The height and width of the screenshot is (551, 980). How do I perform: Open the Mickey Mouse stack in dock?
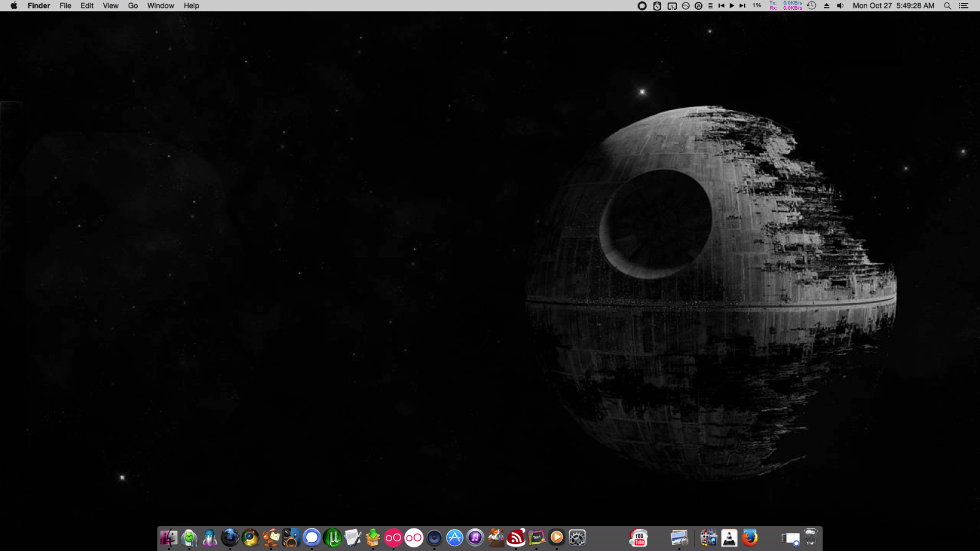point(709,538)
